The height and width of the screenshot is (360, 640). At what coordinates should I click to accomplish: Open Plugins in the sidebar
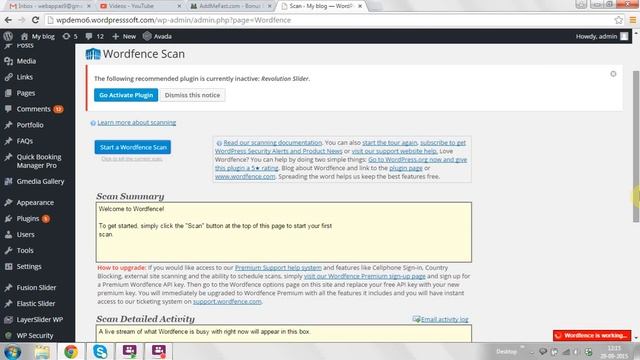28,218
